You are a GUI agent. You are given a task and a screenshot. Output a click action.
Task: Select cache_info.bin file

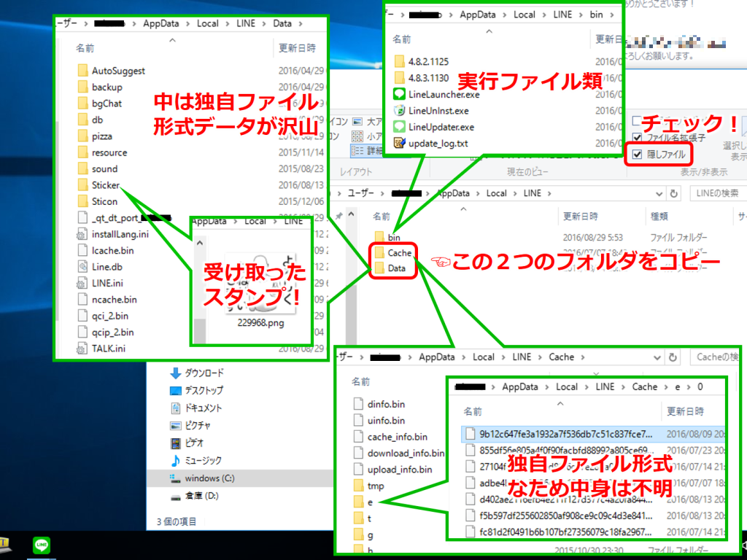391,437
